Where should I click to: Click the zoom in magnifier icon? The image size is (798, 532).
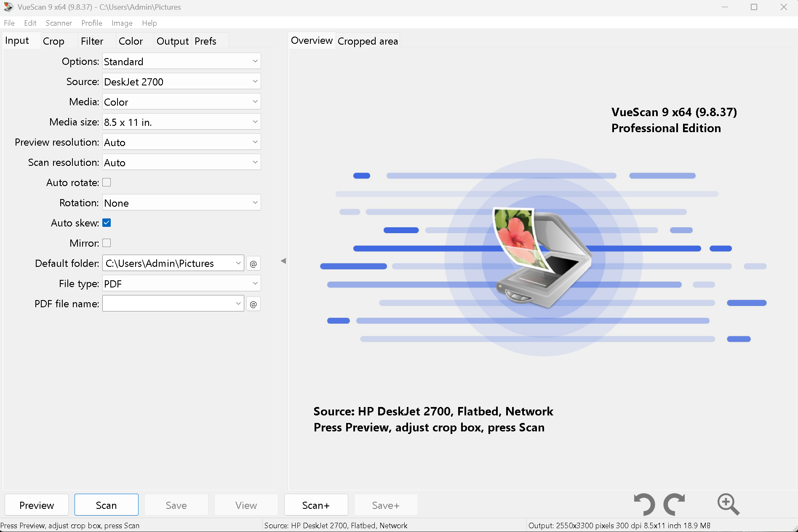pyautogui.click(x=728, y=504)
